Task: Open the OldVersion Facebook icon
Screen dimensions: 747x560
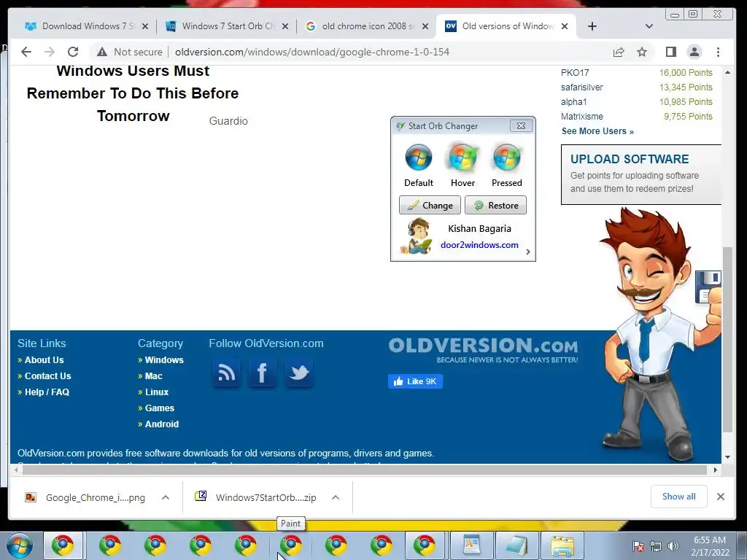Action: tap(262, 373)
